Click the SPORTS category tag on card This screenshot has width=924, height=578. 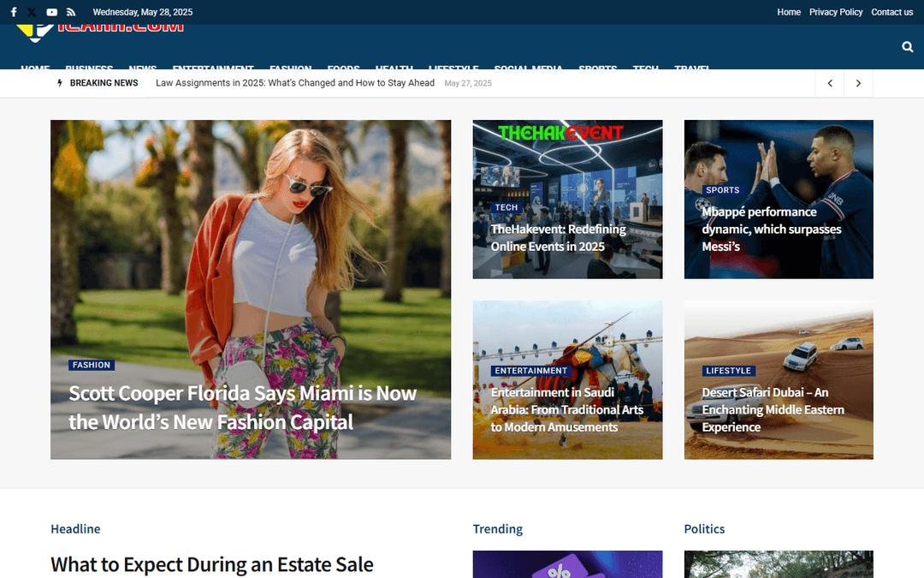[x=722, y=190]
